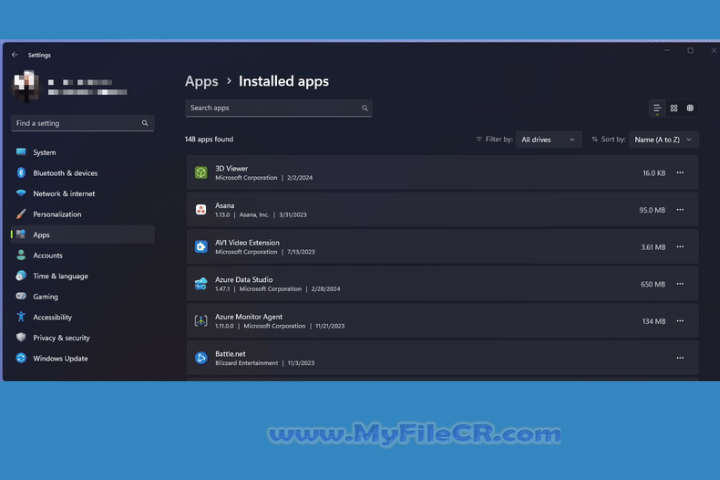
Task: Open more options for Battle.net
Action: pyautogui.click(x=680, y=358)
